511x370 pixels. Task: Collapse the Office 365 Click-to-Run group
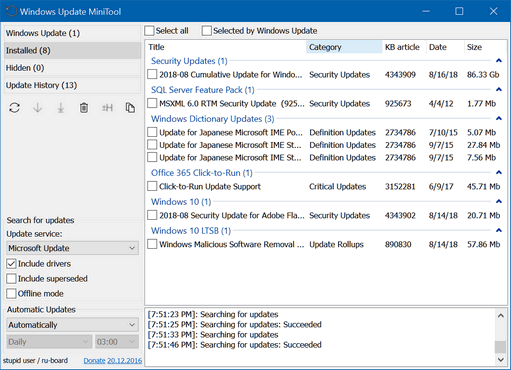click(499, 173)
